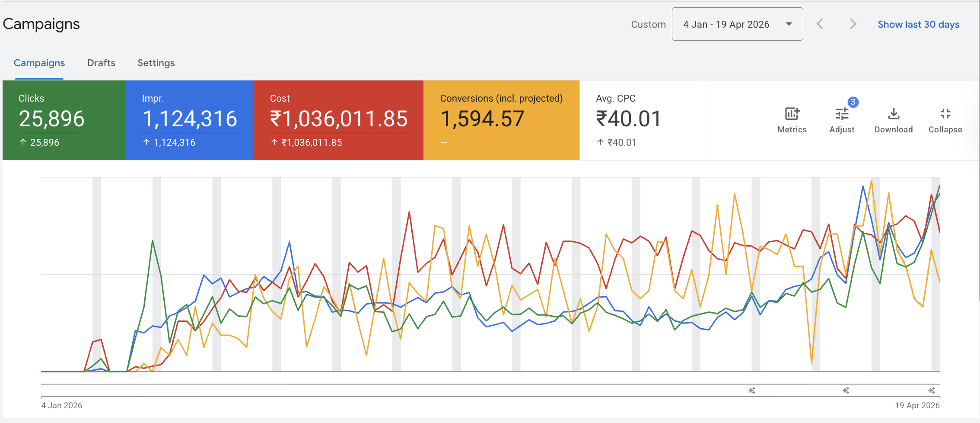Go to the previous date range

pos(820,24)
